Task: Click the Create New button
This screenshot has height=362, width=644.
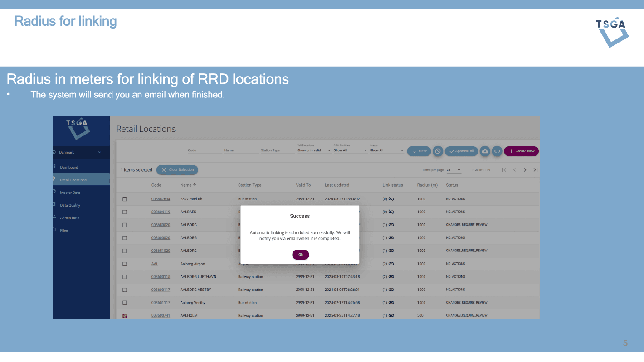Action: 521,151
